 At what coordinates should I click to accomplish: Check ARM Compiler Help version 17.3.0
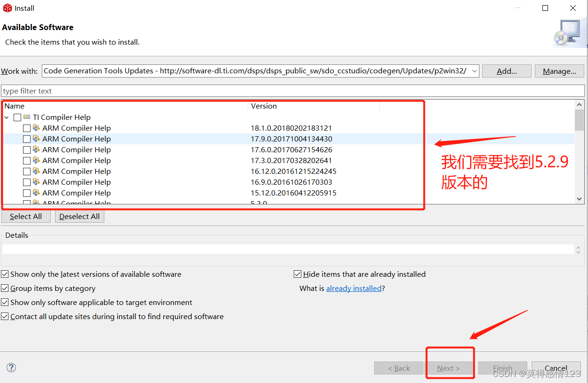[x=27, y=161]
